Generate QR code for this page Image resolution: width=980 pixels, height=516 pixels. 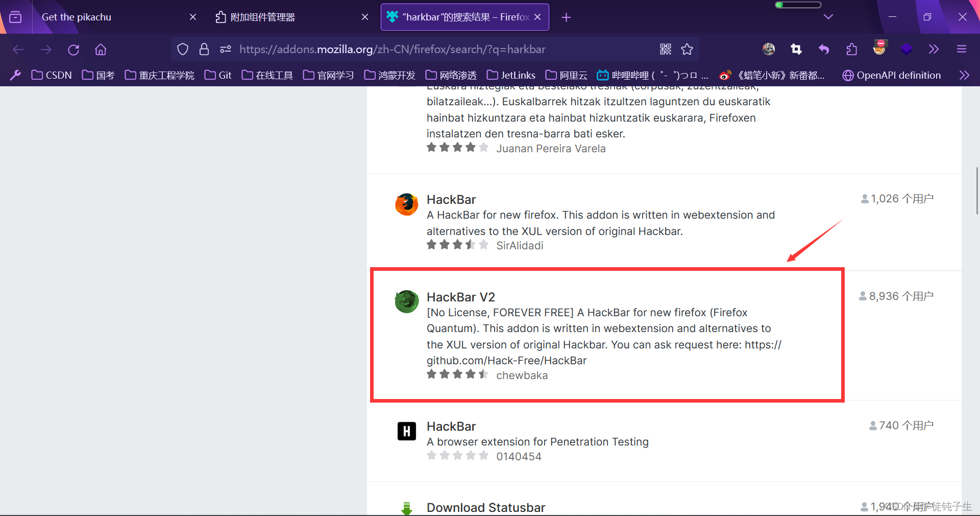[666, 49]
